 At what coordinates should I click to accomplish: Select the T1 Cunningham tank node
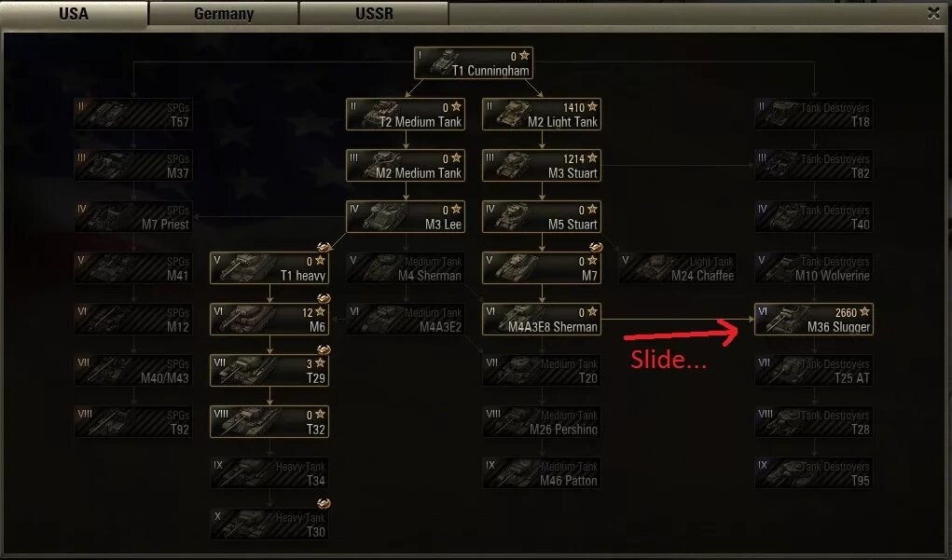tap(474, 63)
